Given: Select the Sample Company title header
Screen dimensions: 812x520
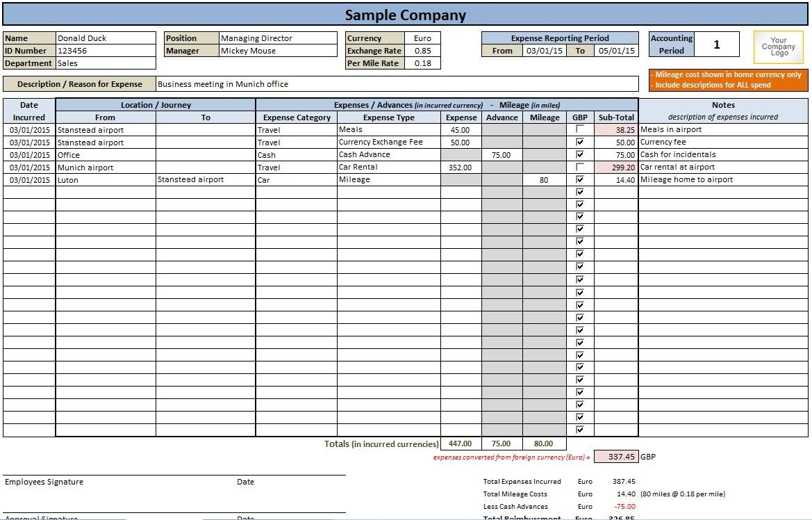Looking at the screenshot, I should 406,14.
